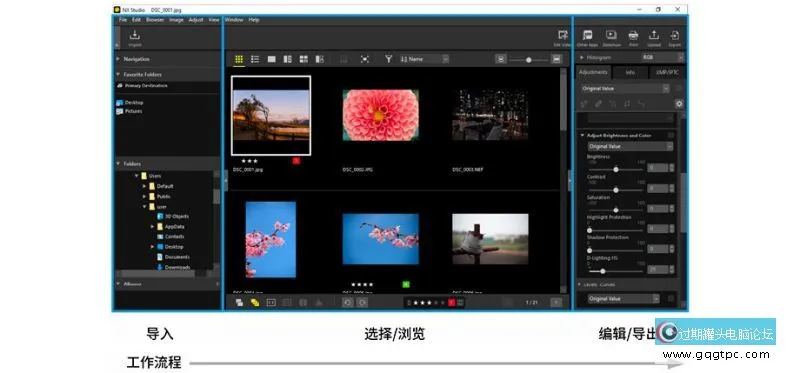
Task: Click the larger thumbnails icon
Action: (556, 59)
